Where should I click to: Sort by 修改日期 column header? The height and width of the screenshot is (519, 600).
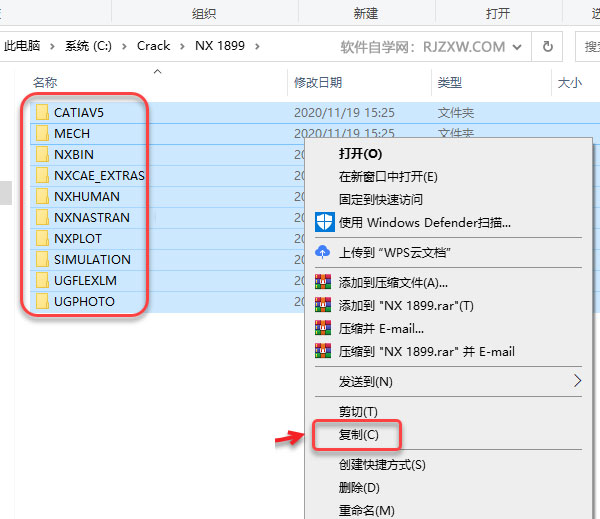pos(318,82)
